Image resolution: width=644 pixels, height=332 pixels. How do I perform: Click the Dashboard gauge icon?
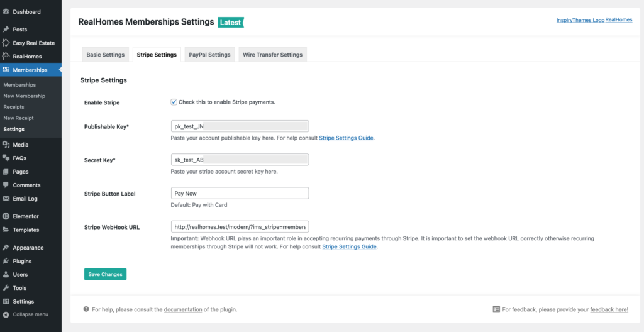click(x=6, y=11)
